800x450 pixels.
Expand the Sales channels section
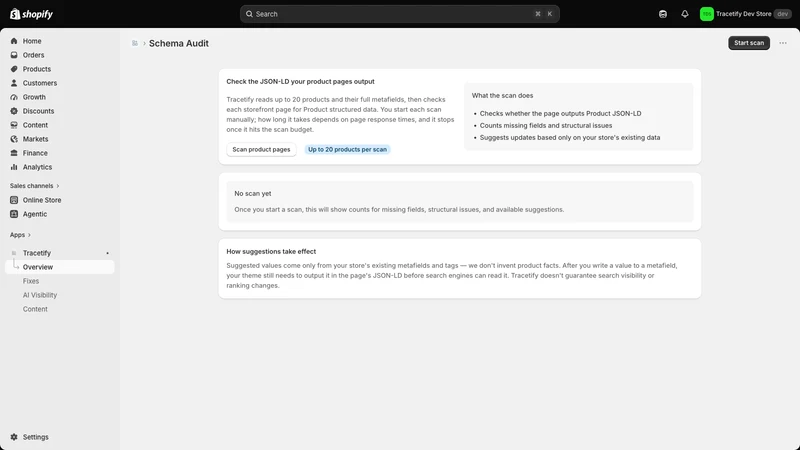pyautogui.click(x=34, y=186)
